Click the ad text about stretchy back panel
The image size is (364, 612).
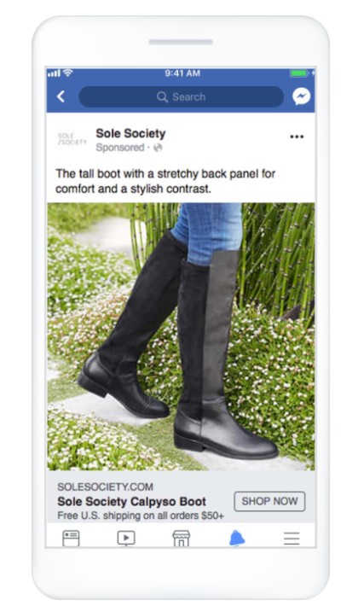tap(165, 181)
